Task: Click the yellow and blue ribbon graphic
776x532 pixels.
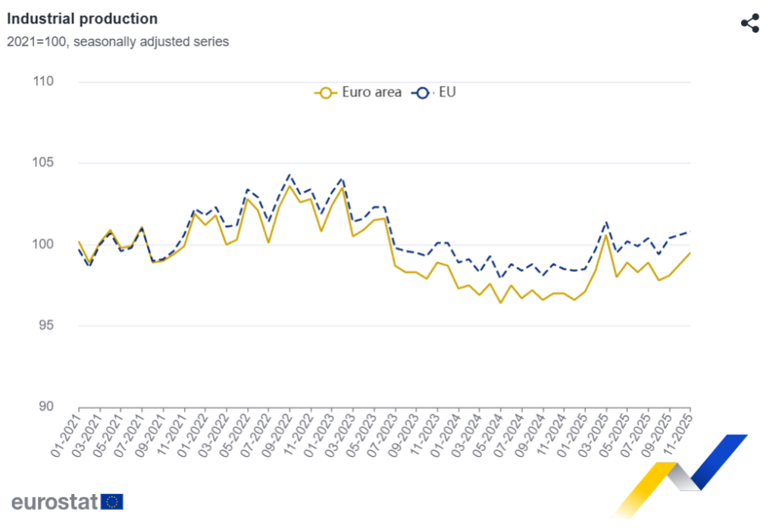Action: (x=681, y=475)
